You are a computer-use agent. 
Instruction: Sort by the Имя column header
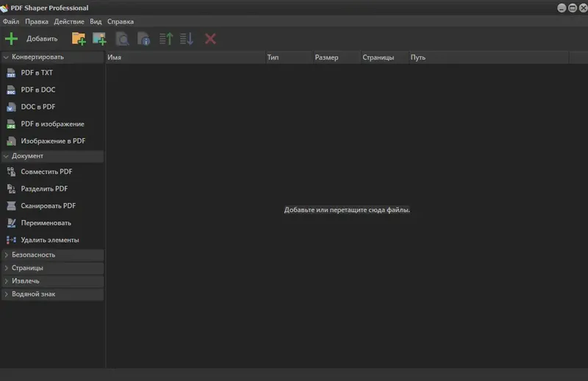point(185,57)
